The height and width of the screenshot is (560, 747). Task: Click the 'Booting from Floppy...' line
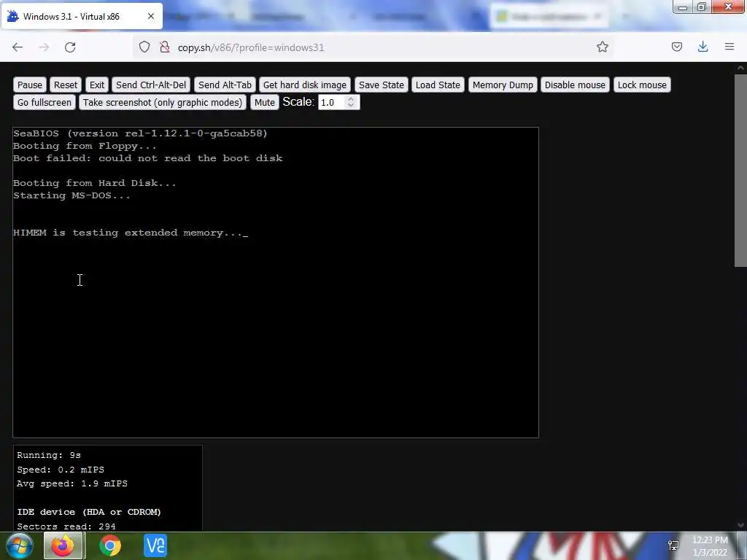pos(85,146)
